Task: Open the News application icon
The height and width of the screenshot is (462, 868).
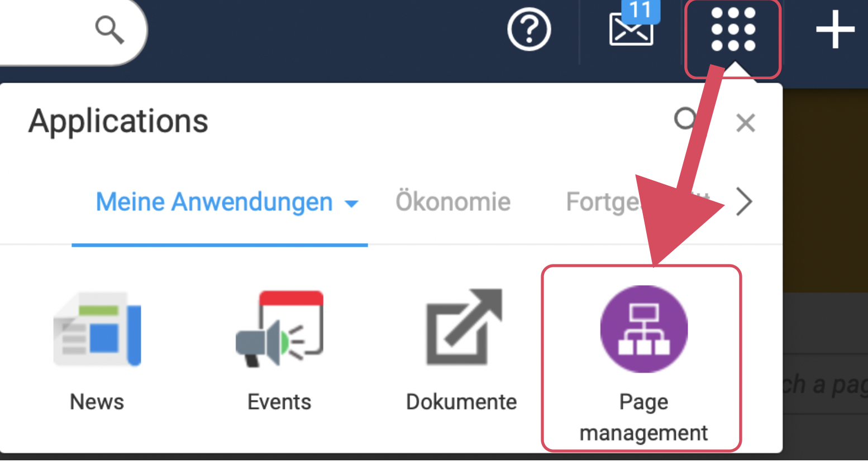Action: [97, 329]
